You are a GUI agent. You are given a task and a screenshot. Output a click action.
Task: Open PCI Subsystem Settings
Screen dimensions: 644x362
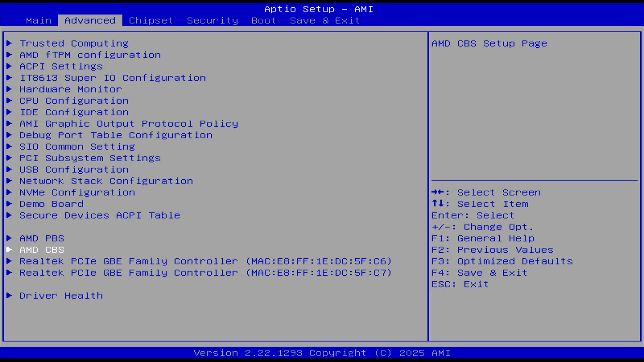pos(90,158)
